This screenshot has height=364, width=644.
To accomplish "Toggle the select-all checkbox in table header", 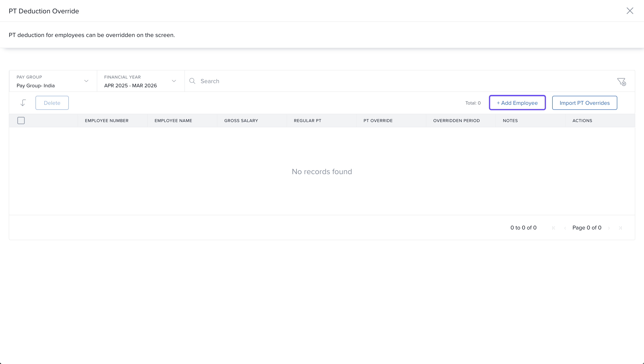I will (x=21, y=121).
